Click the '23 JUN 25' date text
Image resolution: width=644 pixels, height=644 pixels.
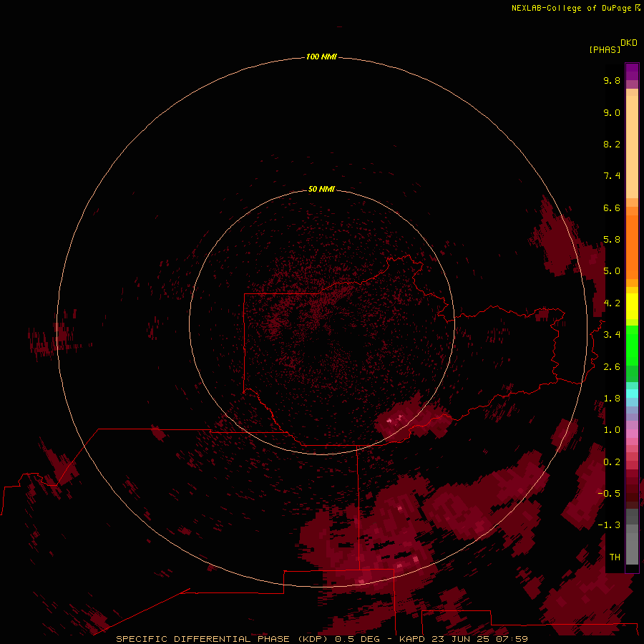[x=460, y=639]
